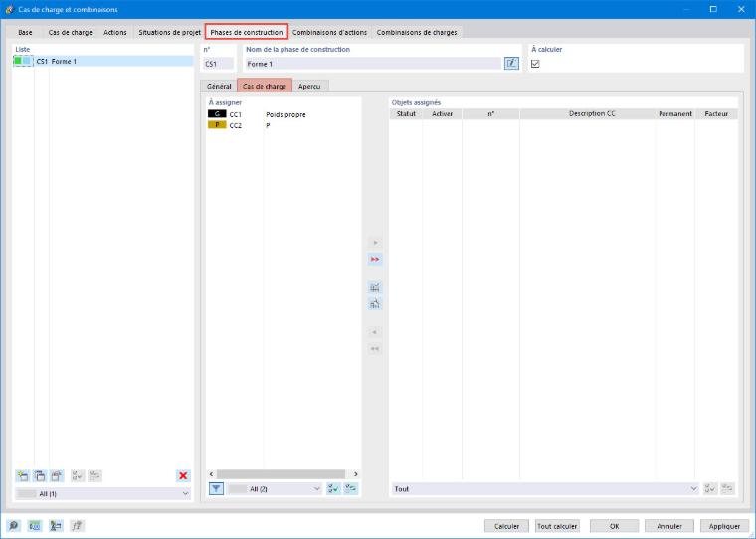Image resolution: width=756 pixels, height=539 pixels.
Task: Click the single right arrow assign button
Action: click(x=375, y=243)
